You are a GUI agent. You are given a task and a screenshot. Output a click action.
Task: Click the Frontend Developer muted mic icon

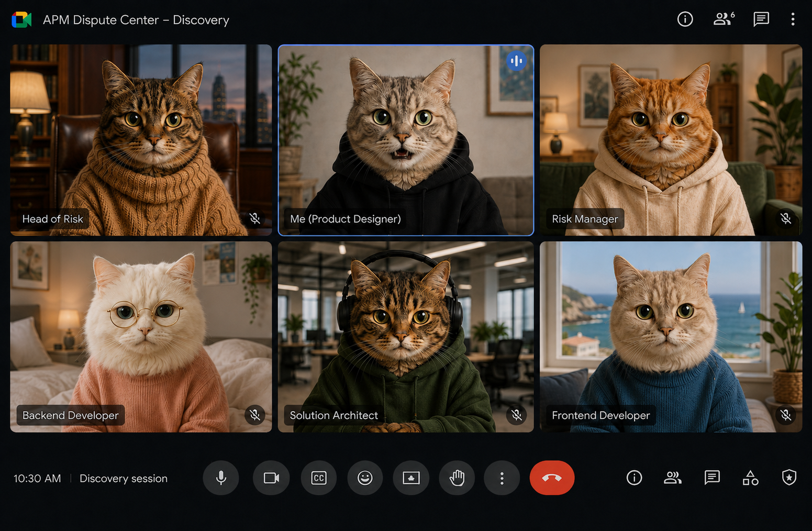786,415
